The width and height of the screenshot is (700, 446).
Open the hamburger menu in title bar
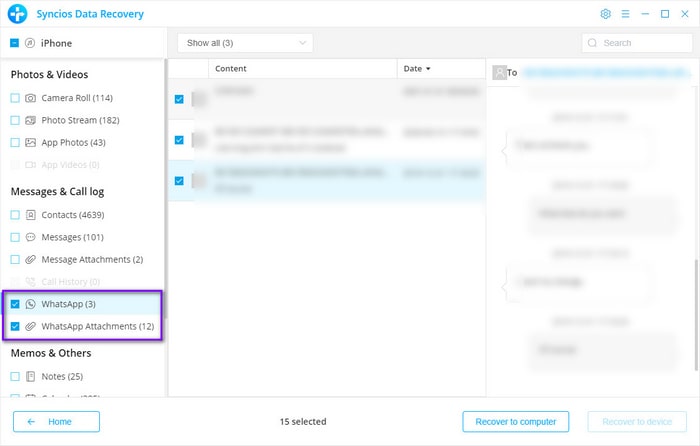click(625, 14)
